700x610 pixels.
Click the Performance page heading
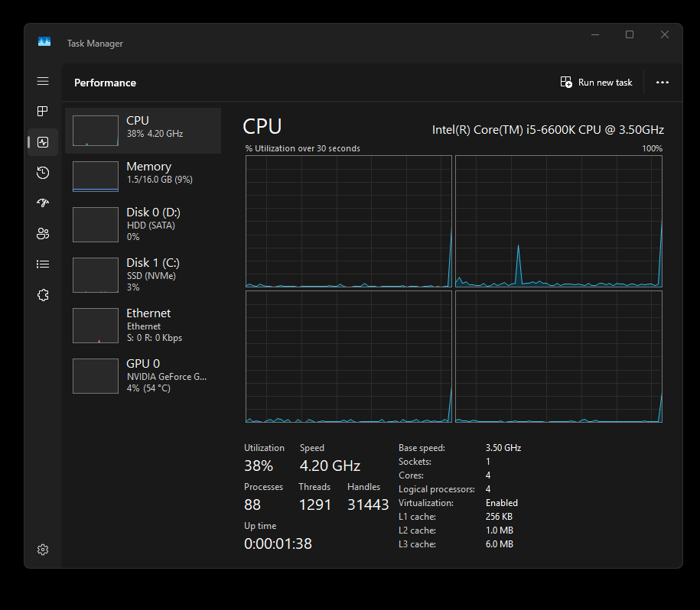click(105, 83)
